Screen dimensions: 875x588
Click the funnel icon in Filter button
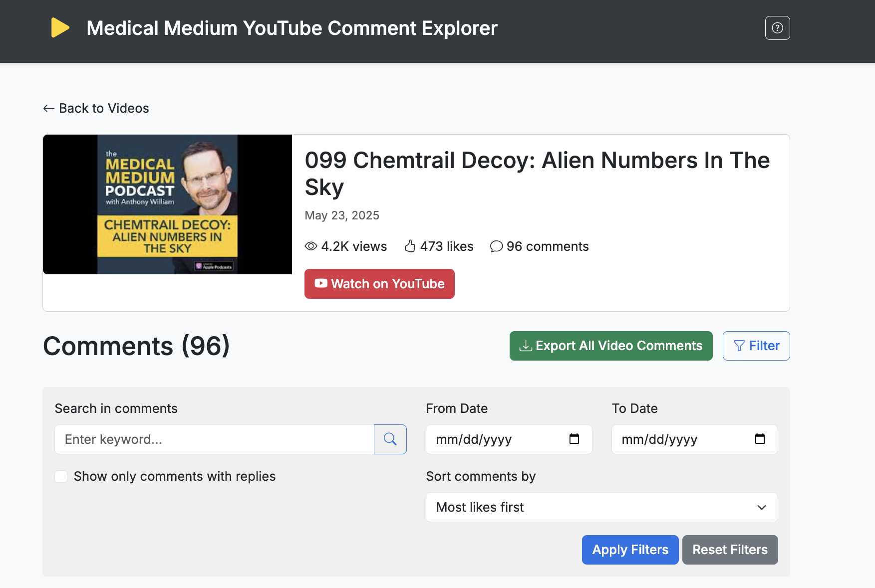[739, 346]
